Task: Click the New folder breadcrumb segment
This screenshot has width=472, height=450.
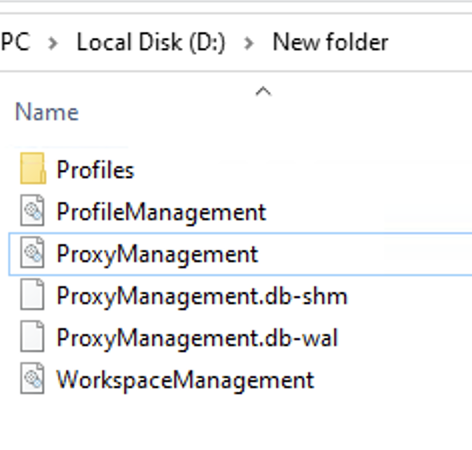Action: 330,42
